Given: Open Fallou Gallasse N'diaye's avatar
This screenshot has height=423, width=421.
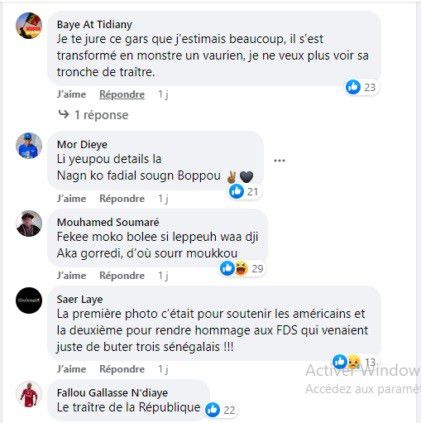Looking at the screenshot, I should point(29,394).
